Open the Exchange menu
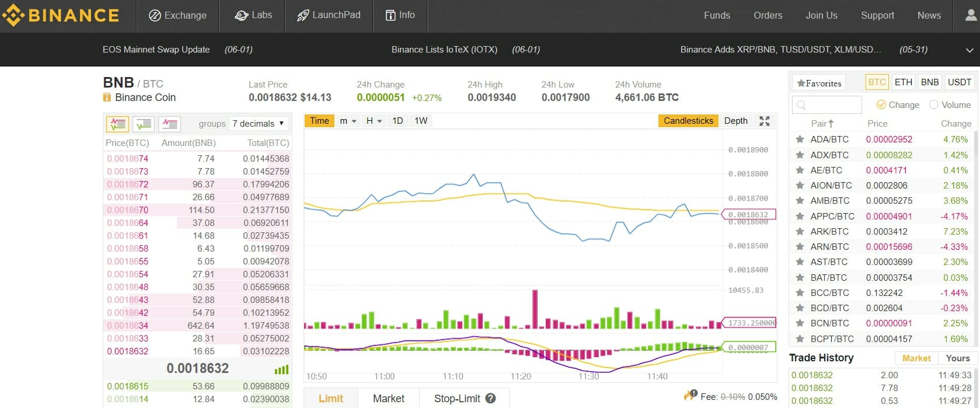 (177, 15)
